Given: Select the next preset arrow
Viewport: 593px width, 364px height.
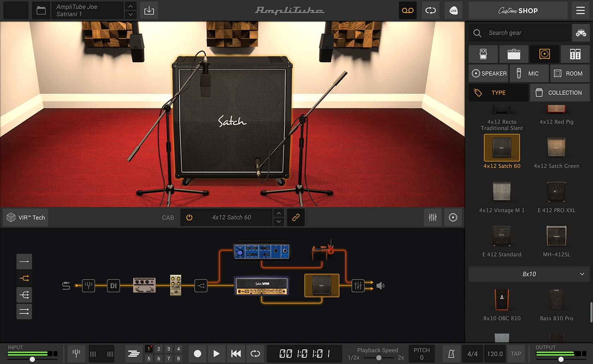Looking at the screenshot, I should 131,15.
